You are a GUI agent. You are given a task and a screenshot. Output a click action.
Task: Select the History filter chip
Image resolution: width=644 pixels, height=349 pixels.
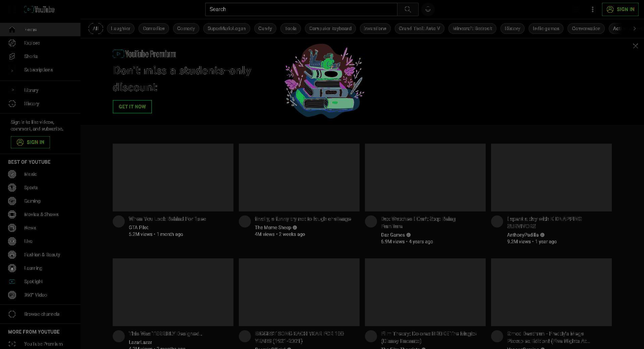coord(512,29)
